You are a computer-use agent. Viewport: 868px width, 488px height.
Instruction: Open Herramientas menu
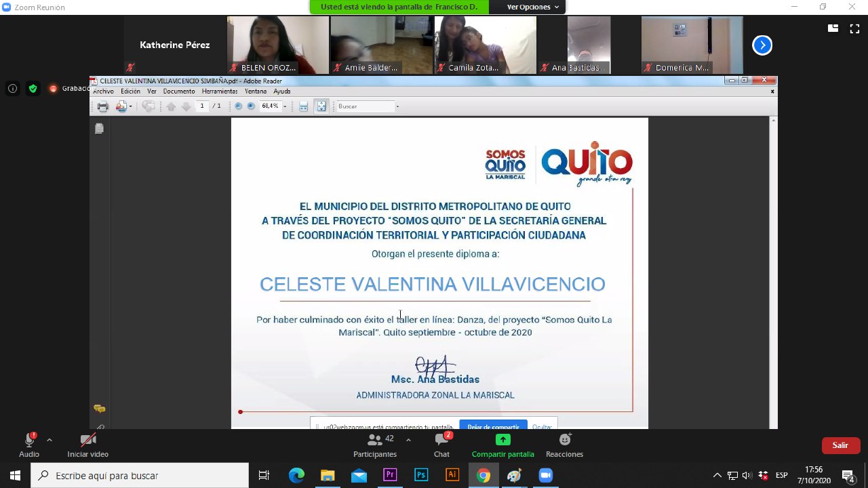pos(220,91)
